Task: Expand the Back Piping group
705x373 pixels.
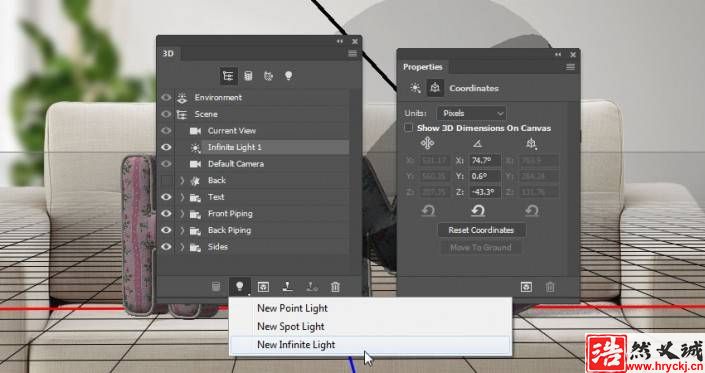Action: (182, 231)
